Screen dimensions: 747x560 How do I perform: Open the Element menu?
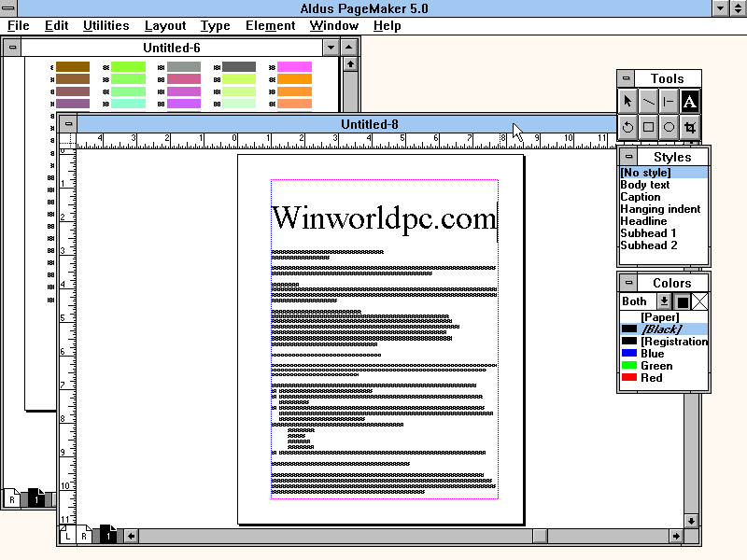[270, 26]
